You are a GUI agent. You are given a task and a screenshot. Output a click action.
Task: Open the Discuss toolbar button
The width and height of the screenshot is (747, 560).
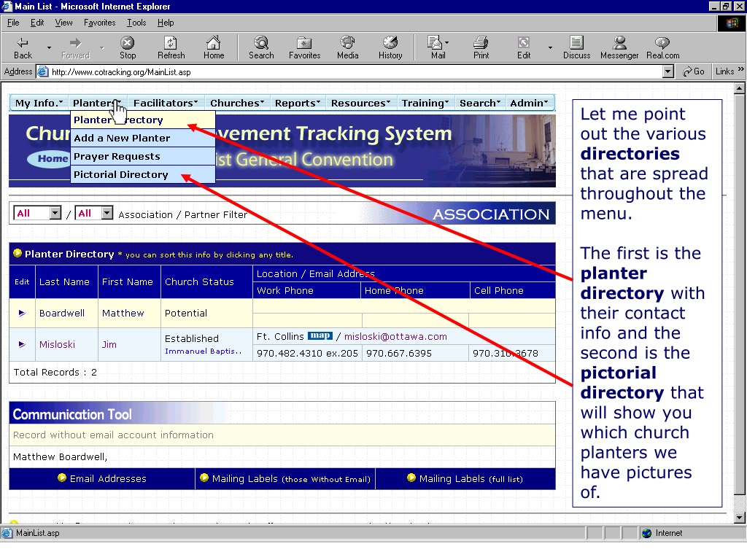point(576,47)
